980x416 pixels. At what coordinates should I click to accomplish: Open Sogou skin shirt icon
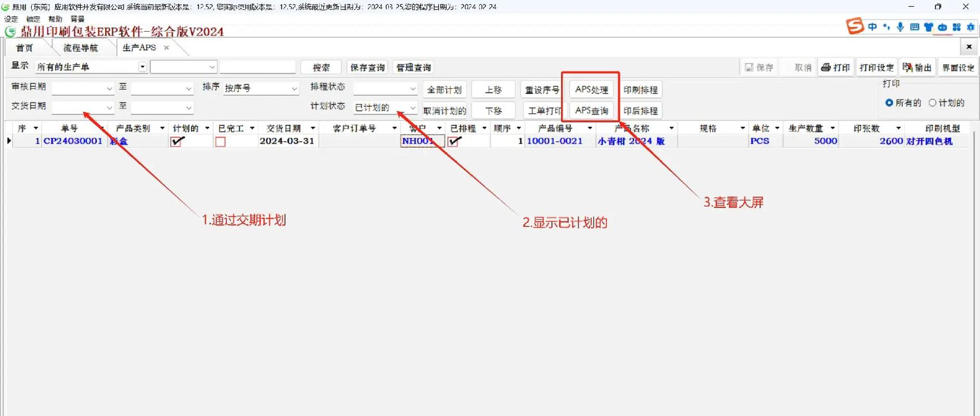tap(929, 27)
